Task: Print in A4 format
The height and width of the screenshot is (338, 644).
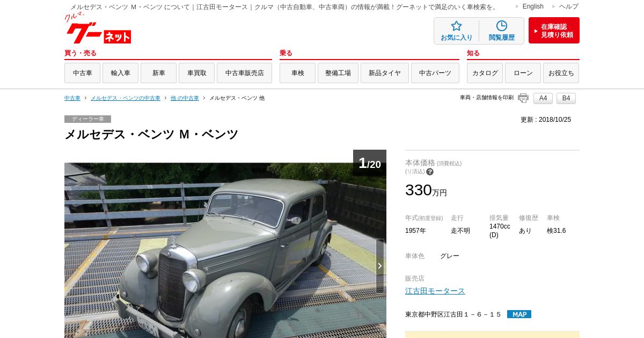Action: pos(543,98)
